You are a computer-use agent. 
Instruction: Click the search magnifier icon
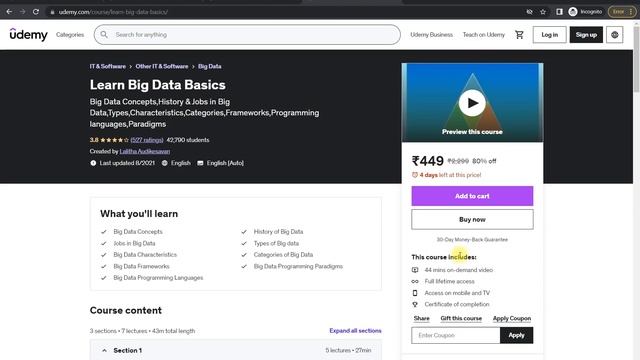click(104, 35)
